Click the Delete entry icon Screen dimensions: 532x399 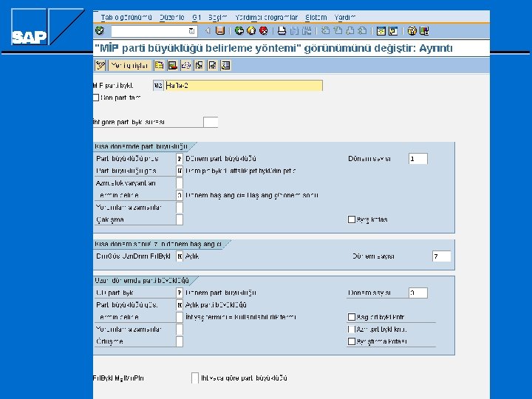pos(172,65)
